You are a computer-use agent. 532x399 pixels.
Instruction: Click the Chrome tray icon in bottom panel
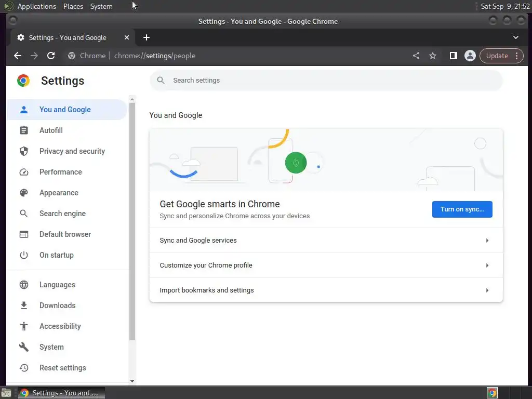(492, 393)
